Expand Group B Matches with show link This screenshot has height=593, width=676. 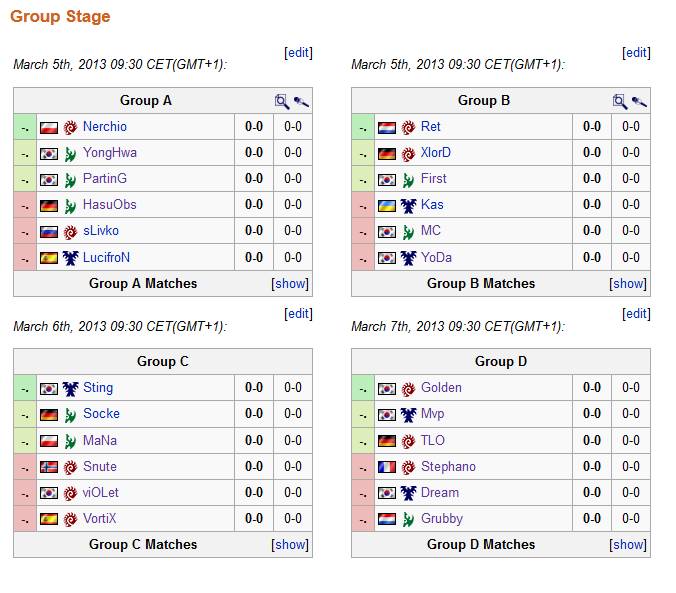point(629,284)
